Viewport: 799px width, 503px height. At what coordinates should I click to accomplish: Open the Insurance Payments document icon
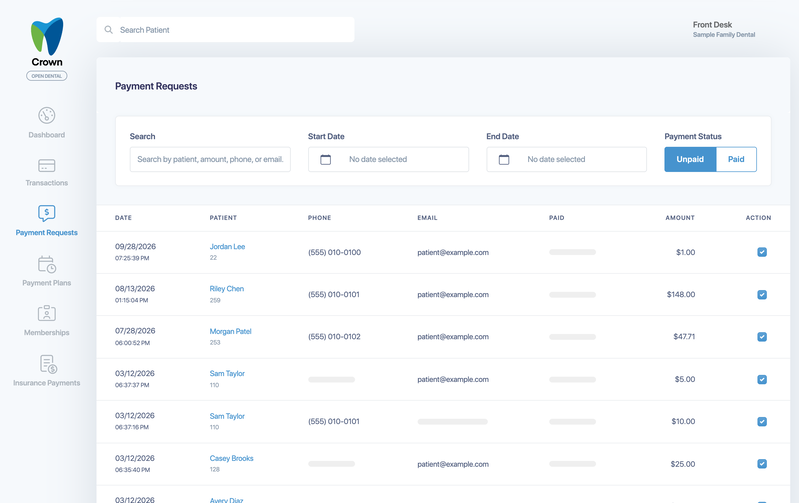(48, 364)
